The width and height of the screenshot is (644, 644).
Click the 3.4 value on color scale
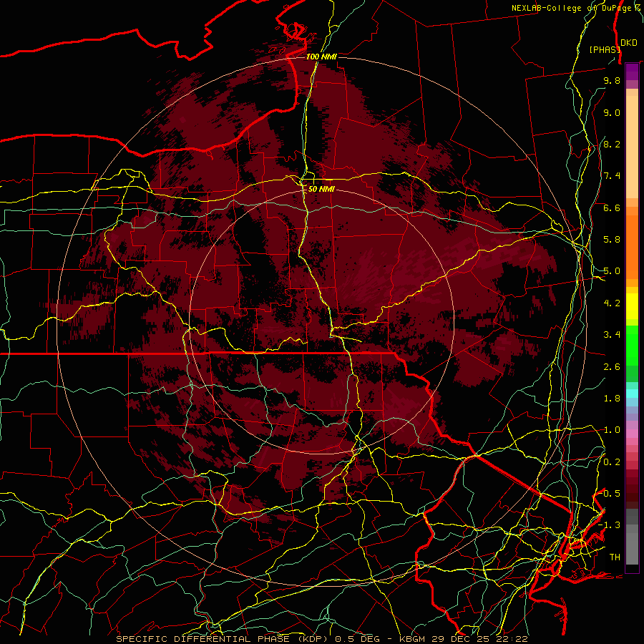(612, 335)
